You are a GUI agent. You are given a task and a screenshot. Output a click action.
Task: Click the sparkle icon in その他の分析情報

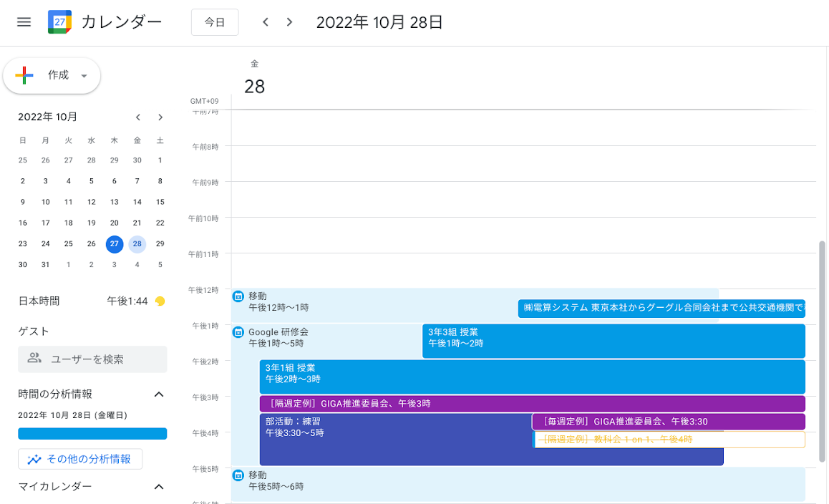[34, 459]
